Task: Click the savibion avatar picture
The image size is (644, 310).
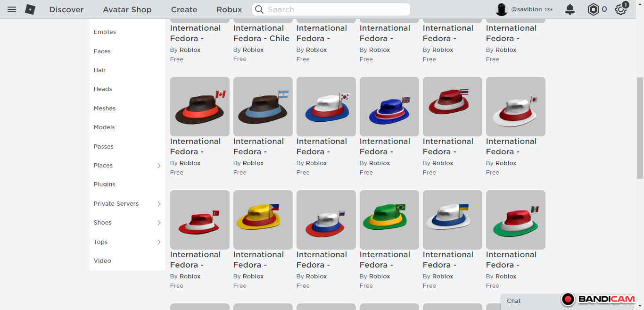Action: [502, 9]
